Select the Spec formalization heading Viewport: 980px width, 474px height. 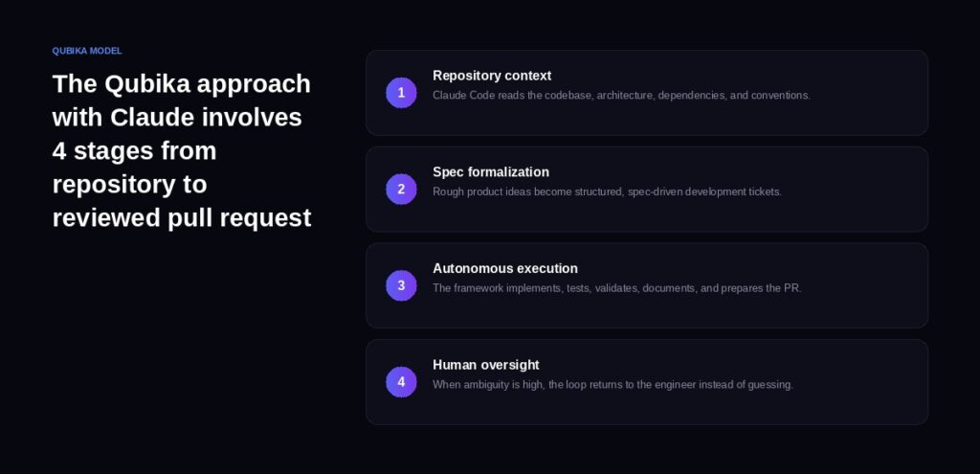coord(491,172)
